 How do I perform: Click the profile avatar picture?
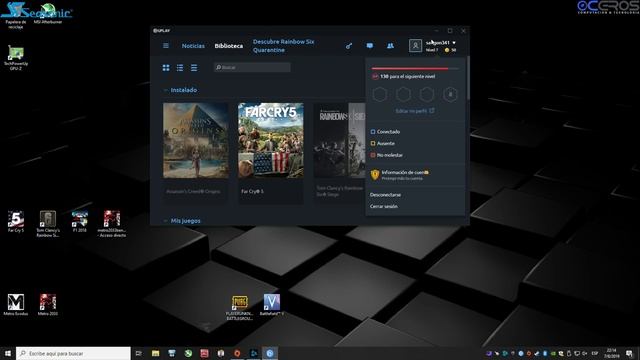coord(415,45)
